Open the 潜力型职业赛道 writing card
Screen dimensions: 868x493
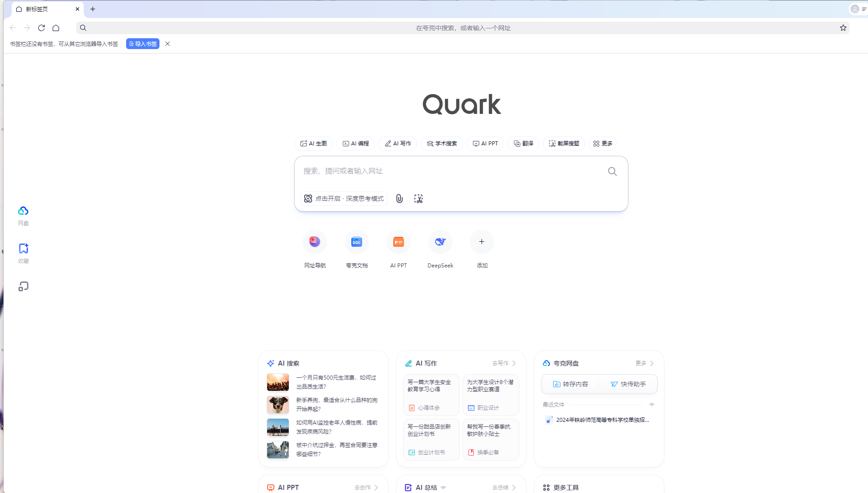click(x=491, y=395)
